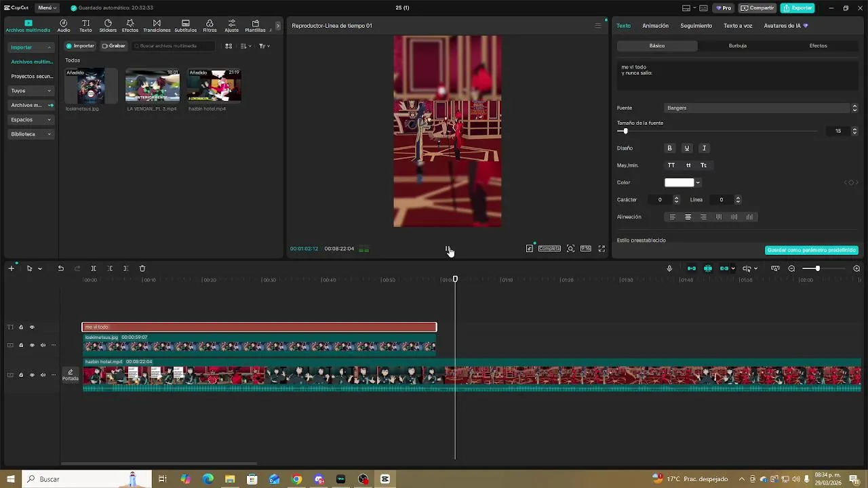This screenshot has width=868, height=488.
Task: Open the text color dropdown arrow
Action: 698,182
